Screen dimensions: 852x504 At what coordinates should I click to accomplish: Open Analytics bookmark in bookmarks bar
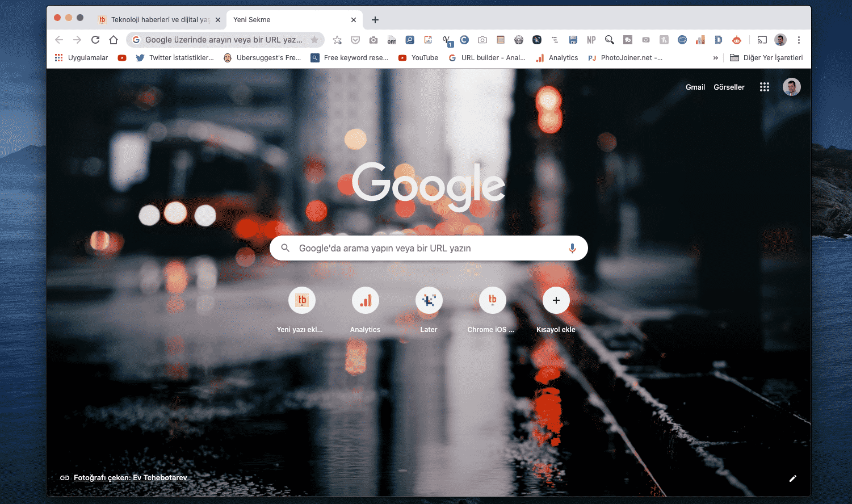[x=557, y=58]
